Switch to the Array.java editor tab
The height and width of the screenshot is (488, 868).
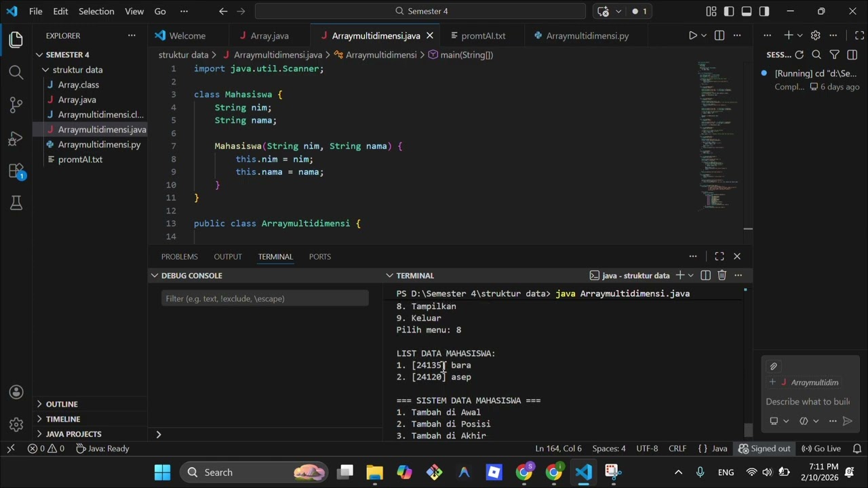coord(269,35)
